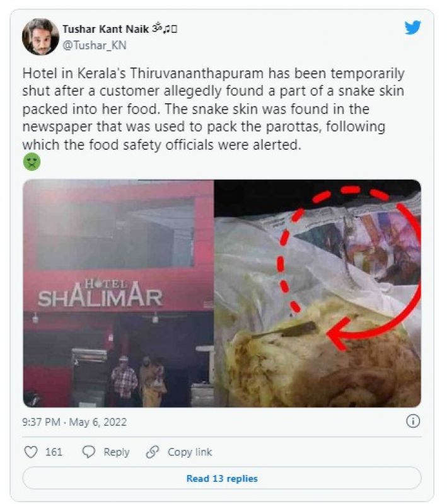447x504 pixels.
Task: Click the heart like icon
Action: pos(31,452)
